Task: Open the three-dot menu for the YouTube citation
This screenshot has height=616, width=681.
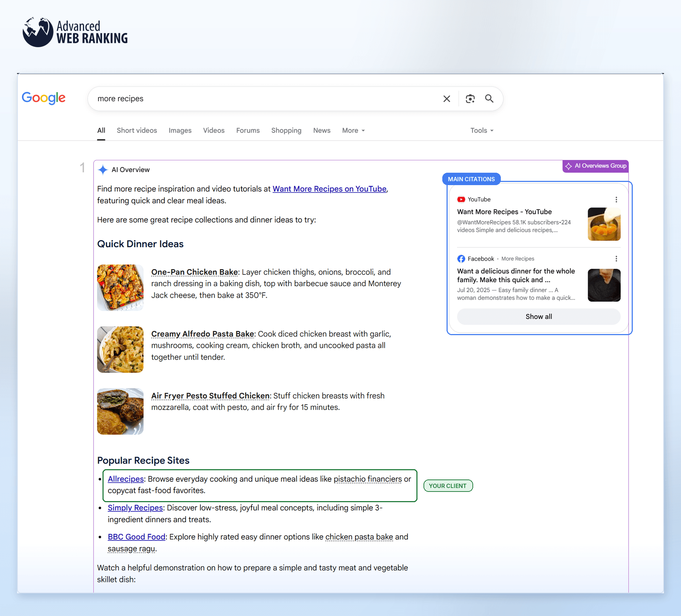Action: click(616, 200)
